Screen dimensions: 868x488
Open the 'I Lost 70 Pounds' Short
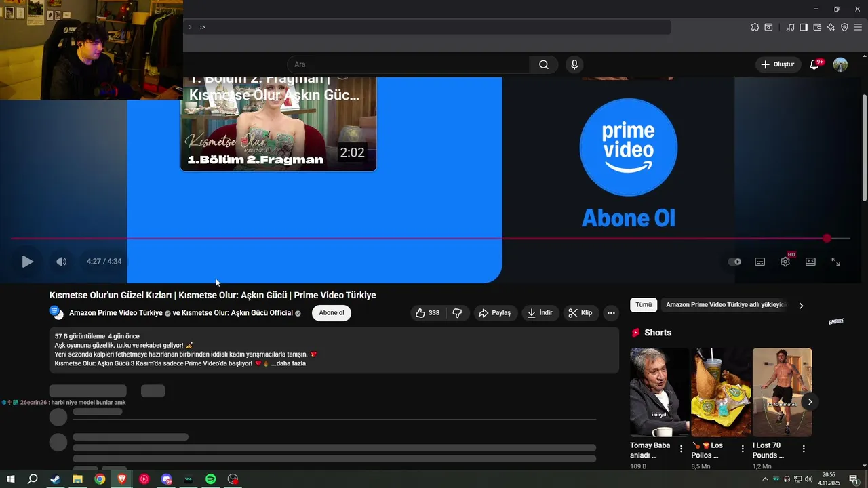click(x=782, y=392)
